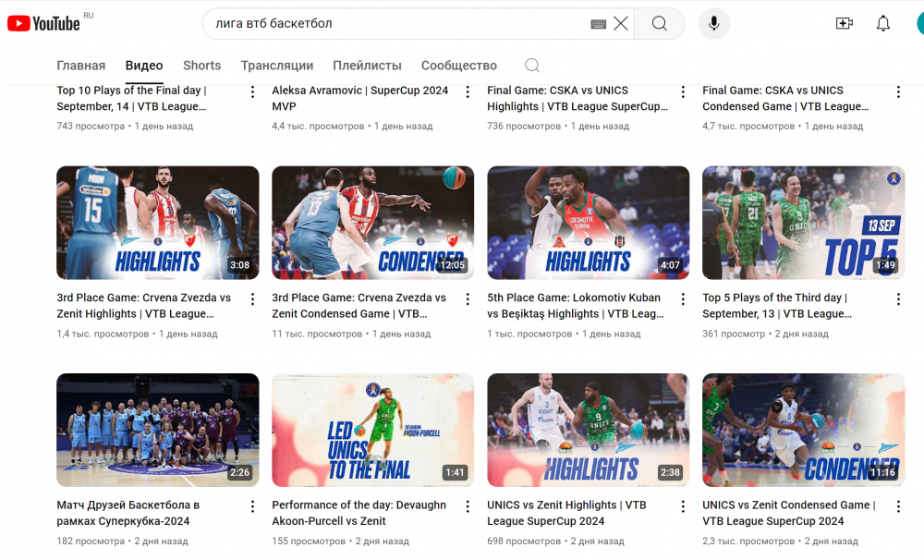
Task: Click the channel search magnifier icon
Action: [x=531, y=66]
